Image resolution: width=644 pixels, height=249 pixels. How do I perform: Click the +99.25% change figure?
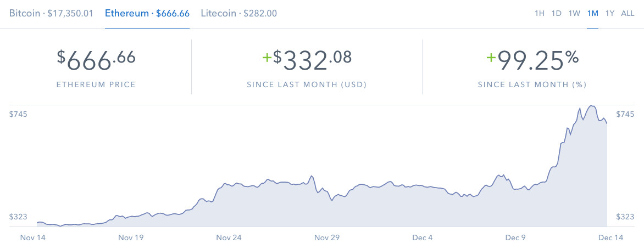pos(532,60)
